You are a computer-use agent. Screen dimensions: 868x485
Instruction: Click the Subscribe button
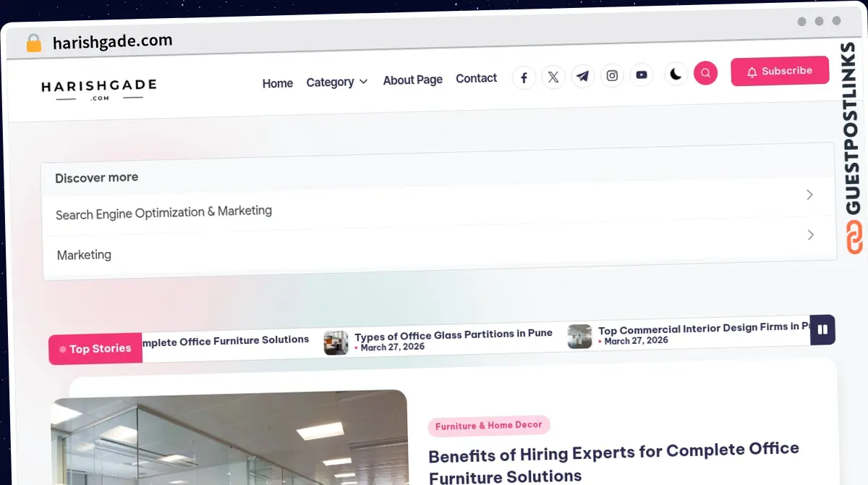(780, 71)
